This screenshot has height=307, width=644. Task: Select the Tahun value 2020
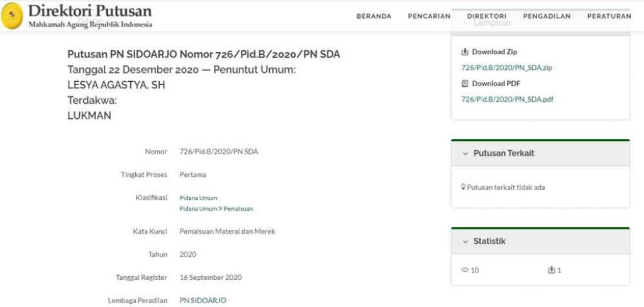[187, 254]
